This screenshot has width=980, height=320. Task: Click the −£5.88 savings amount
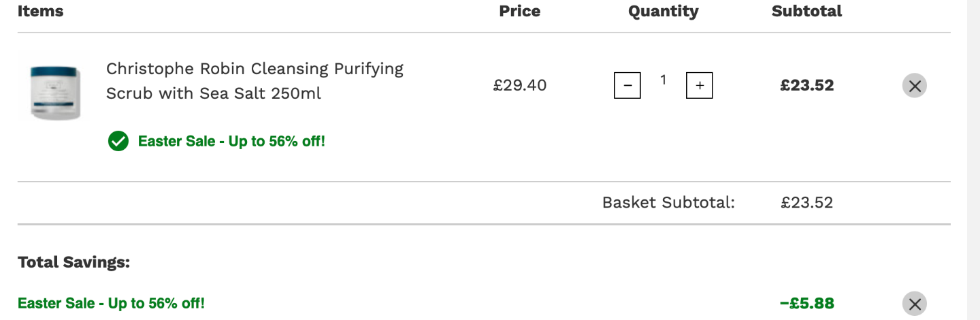point(807,304)
